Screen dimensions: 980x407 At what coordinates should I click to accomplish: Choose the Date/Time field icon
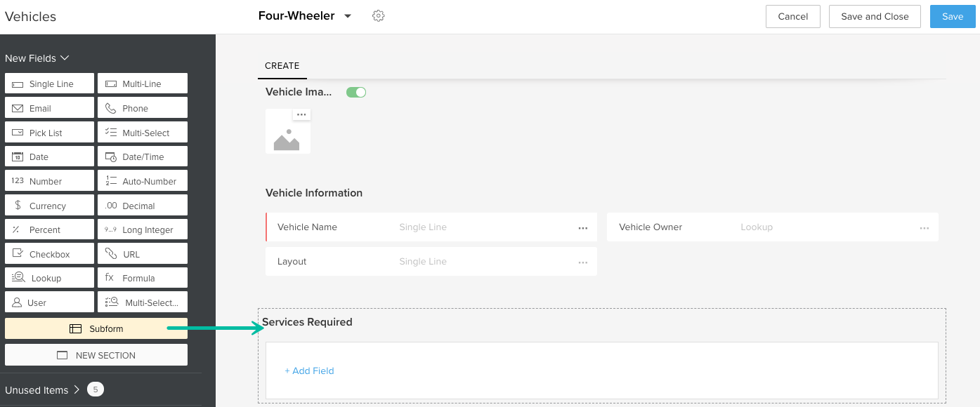coord(110,157)
